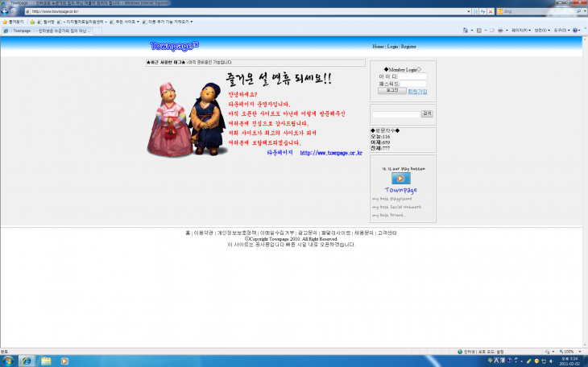Click the http://www.townpage.or.kr link
This screenshot has width=588, height=367.
[x=331, y=153]
